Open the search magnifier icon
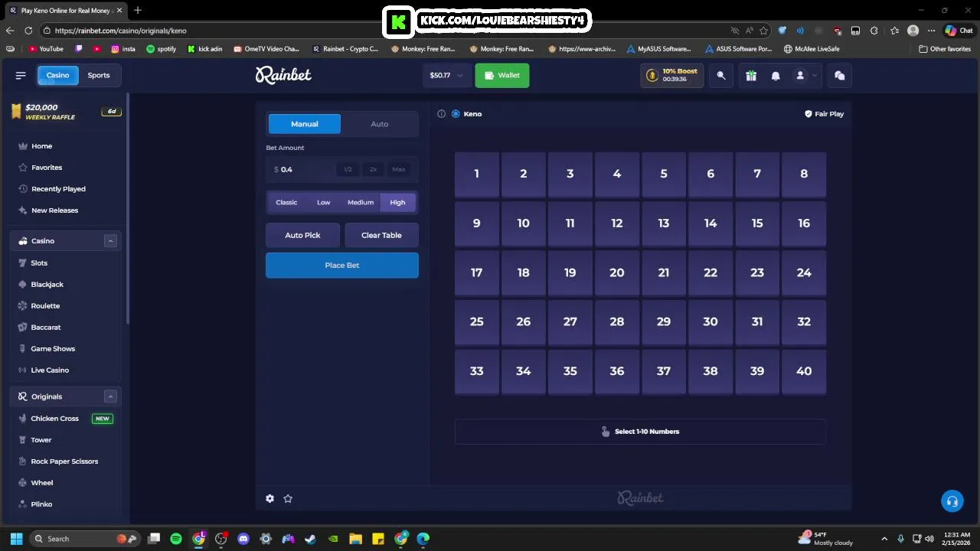Image resolution: width=980 pixels, height=551 pixels. [x=720, y=76]
